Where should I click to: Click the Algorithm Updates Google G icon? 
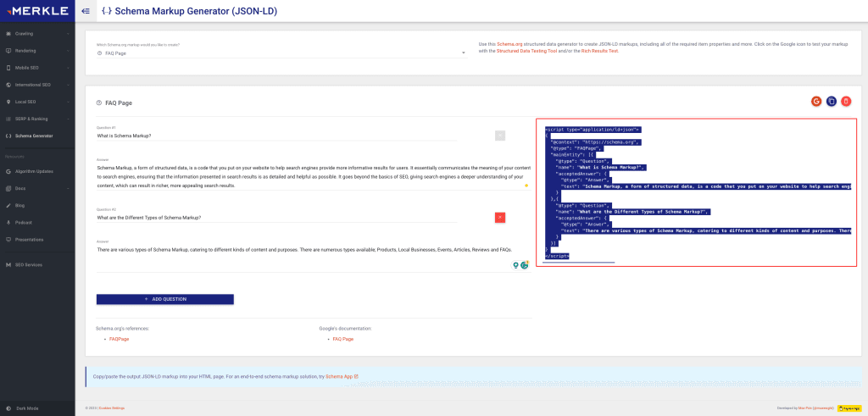[x=8, y=171]
